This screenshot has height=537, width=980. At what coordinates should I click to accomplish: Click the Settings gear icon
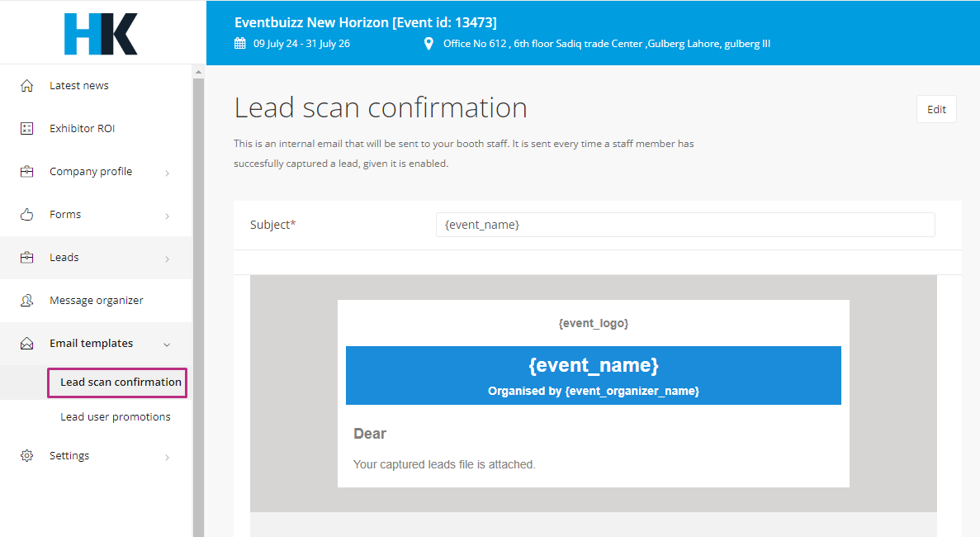[x=27, y=456]
